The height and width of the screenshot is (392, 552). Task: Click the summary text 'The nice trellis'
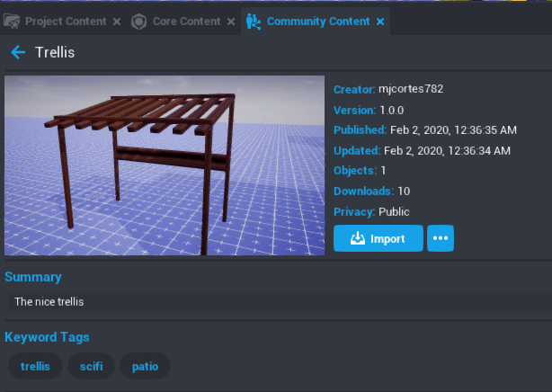pos(49,302)
